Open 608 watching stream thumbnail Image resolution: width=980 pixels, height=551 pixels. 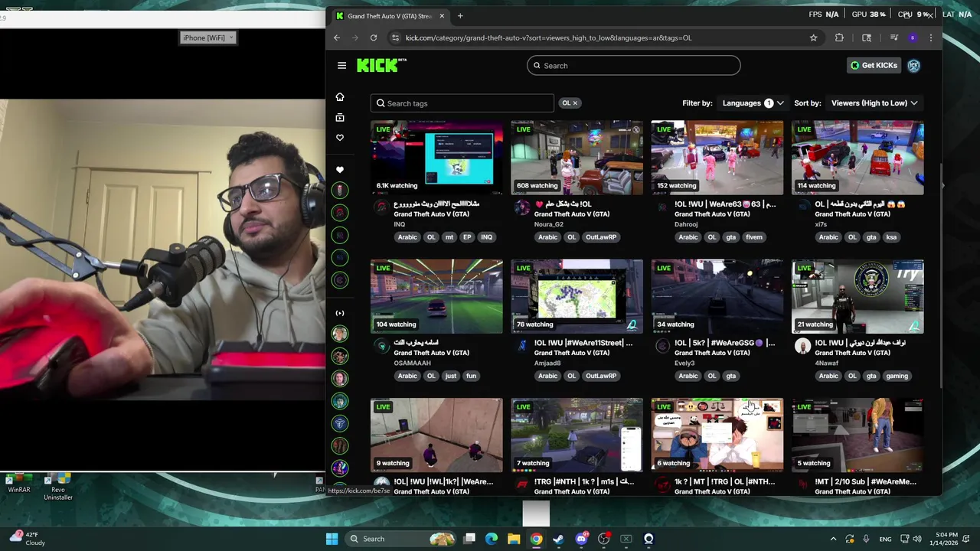pos(577,157)
